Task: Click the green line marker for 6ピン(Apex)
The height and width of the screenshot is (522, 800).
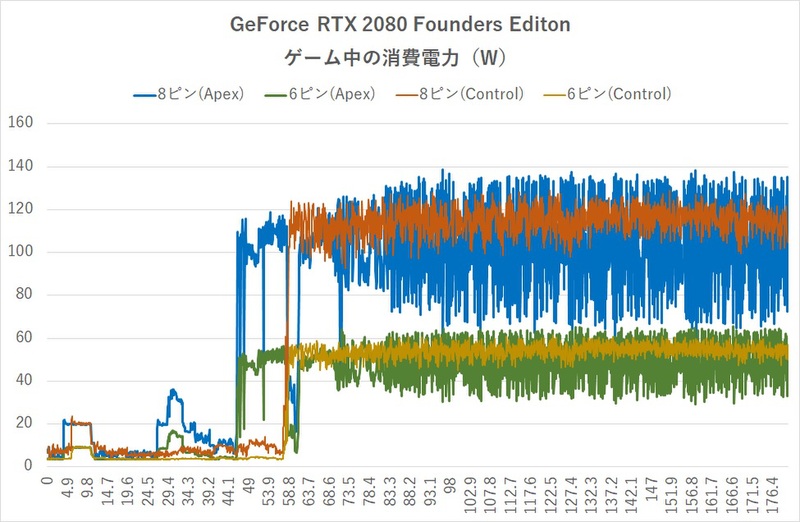Action: click(x=276, y=95)
